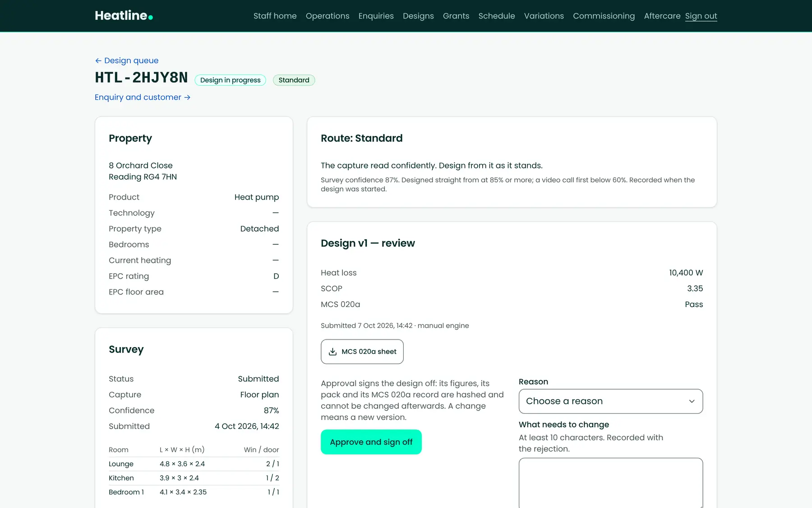Select the Bedroom 1 room row

click(x=194, y=492)
